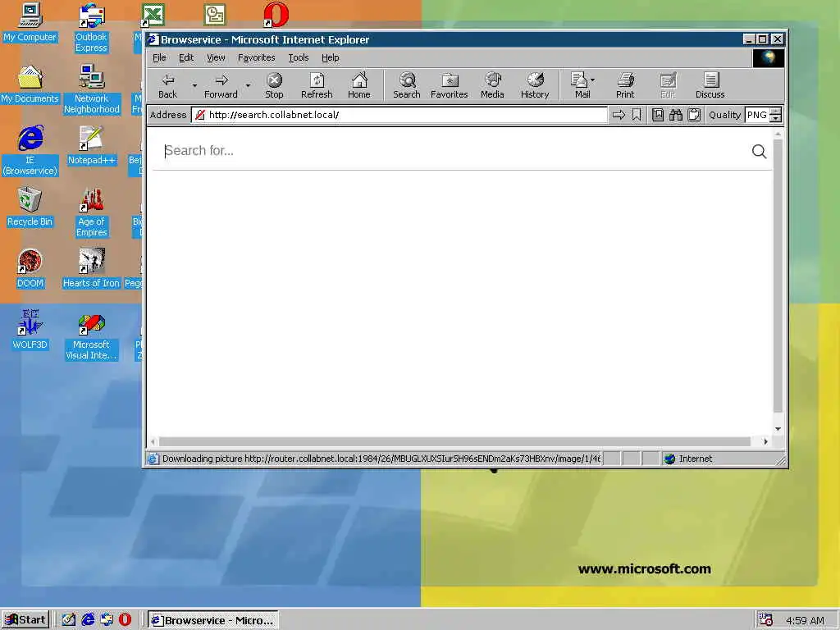Click the Go arrow next to the address bar
This screenshot has width=840, height=630.
click(619, 115)
